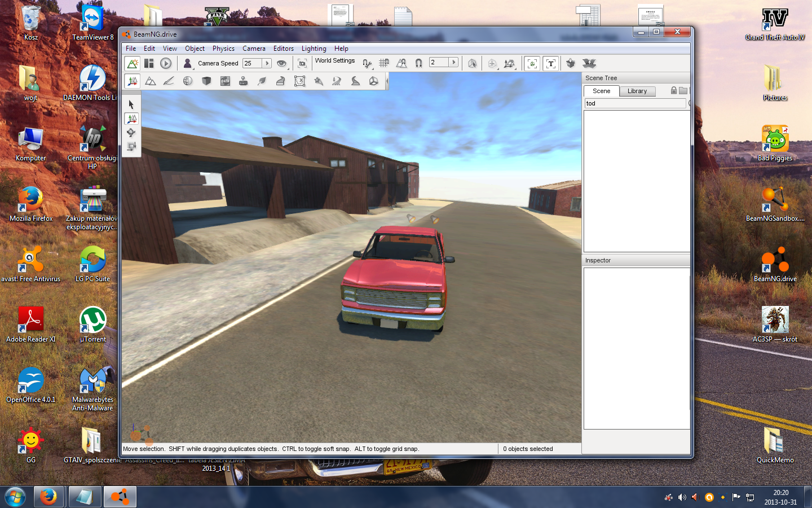Open the eye visibility options

point(281,63)
